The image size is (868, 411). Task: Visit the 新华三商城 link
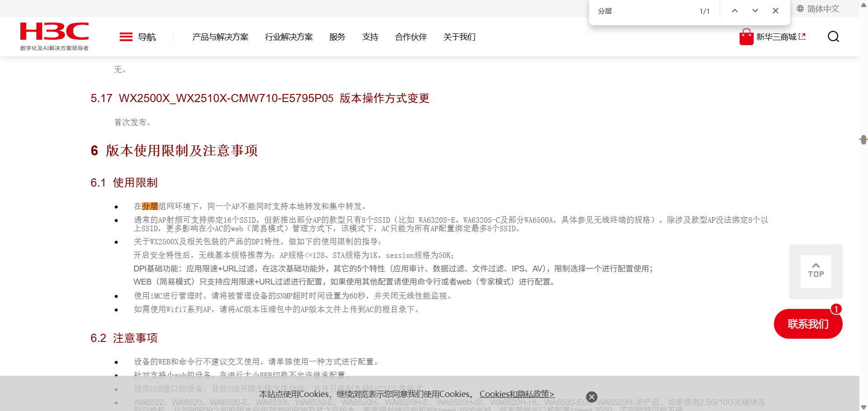[776, 37]
